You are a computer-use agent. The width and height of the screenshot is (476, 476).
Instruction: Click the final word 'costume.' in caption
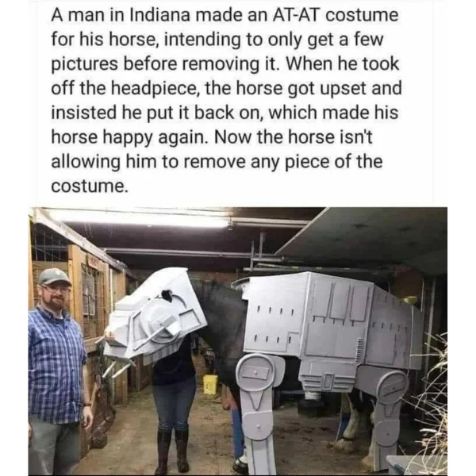pyautogui.click(x=90, y=186)
